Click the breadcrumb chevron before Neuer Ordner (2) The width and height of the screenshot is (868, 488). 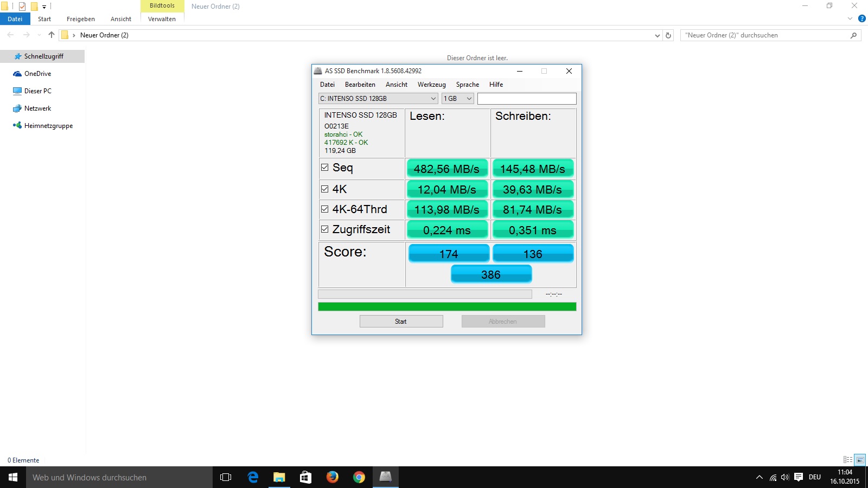[74, 36]
